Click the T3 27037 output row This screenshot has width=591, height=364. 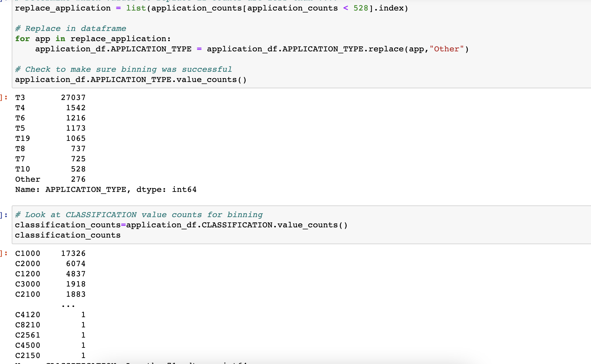(51, 98)
